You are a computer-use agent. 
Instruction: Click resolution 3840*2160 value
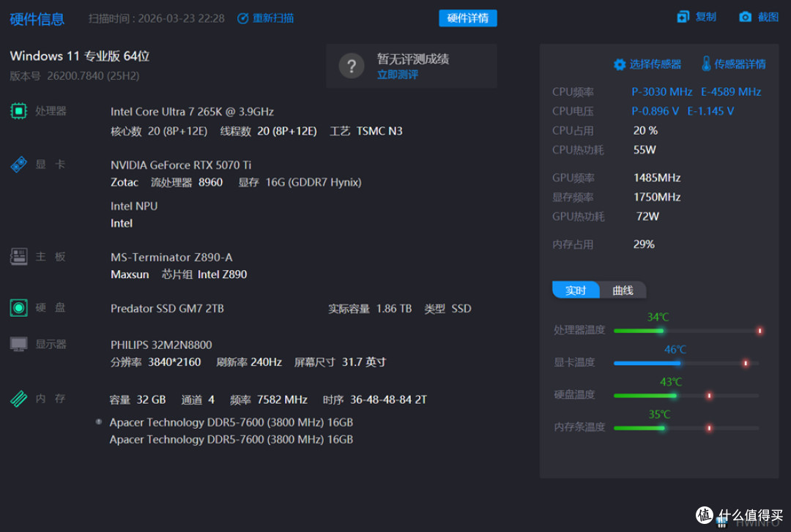[x=174, y=362]
